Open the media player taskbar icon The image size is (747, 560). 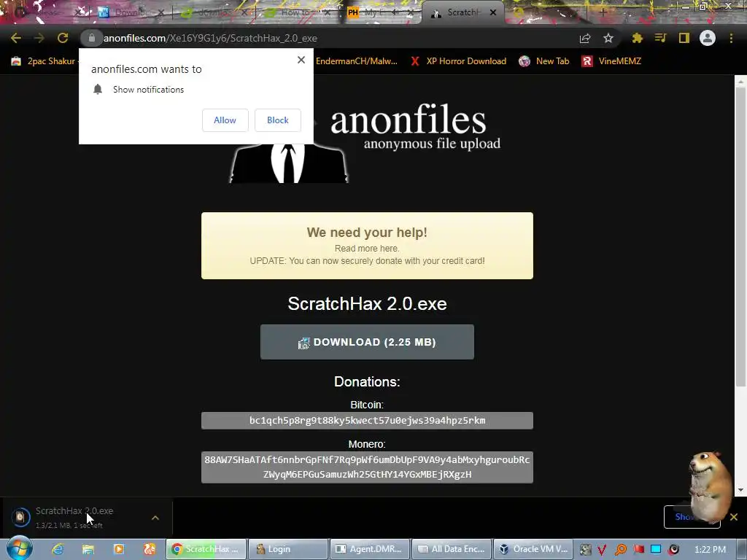119,549
